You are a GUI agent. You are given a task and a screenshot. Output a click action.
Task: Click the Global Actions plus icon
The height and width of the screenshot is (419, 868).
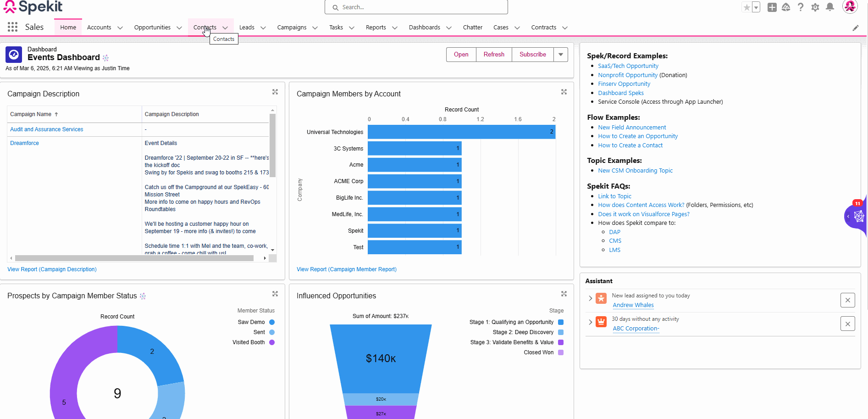point(772,7)
